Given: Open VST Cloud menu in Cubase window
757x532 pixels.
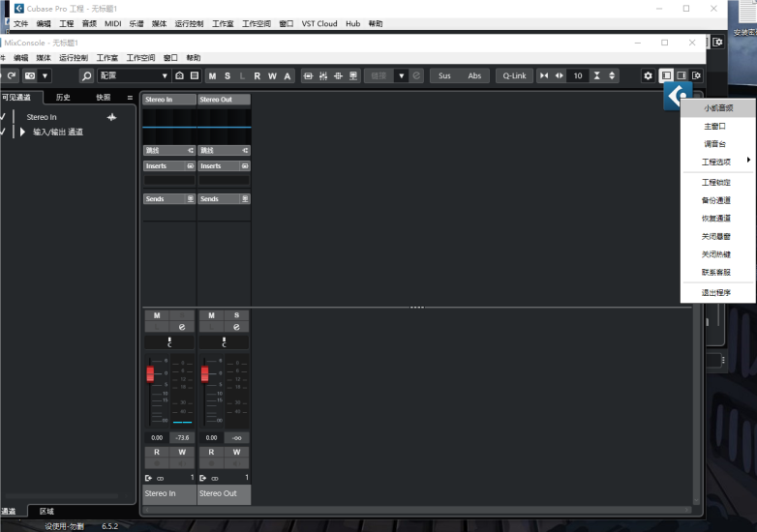Looking at the screenshot, I should pos(319,23).
